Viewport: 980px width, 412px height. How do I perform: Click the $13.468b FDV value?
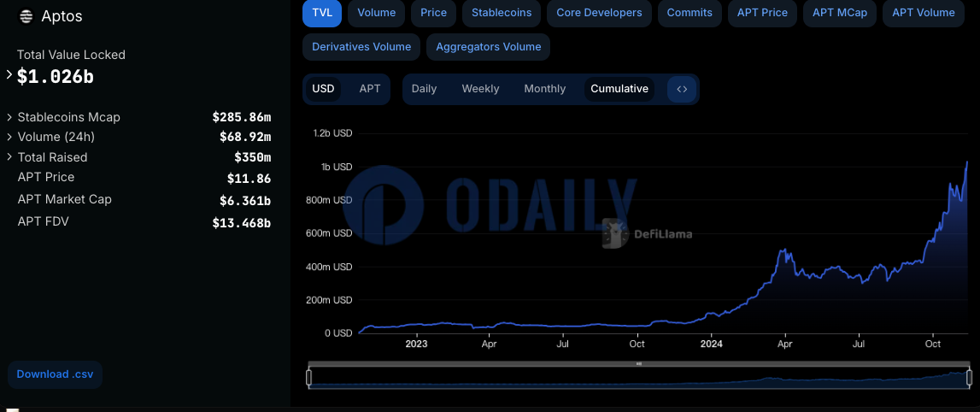pyautogui.click(x=241, y=222)
